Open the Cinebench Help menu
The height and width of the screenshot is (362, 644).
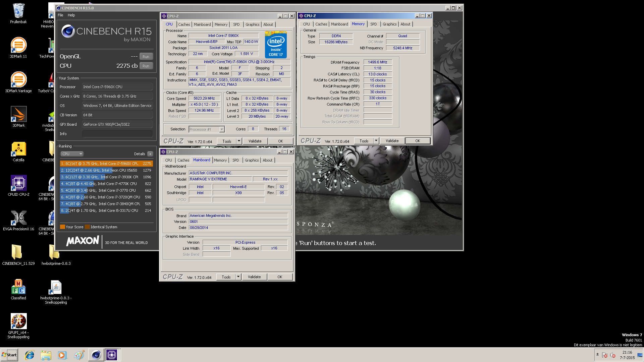71,15
